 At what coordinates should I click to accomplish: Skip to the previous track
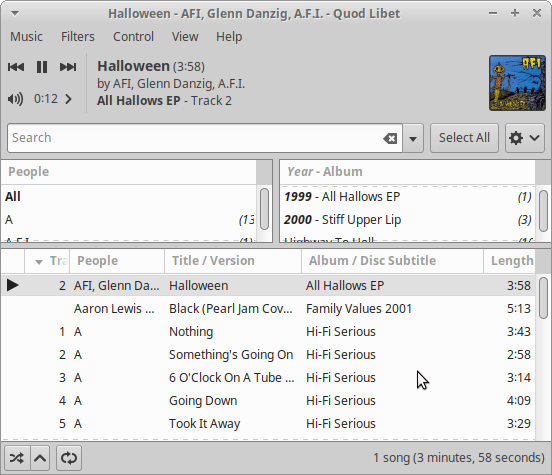click(x=16, y=67)
